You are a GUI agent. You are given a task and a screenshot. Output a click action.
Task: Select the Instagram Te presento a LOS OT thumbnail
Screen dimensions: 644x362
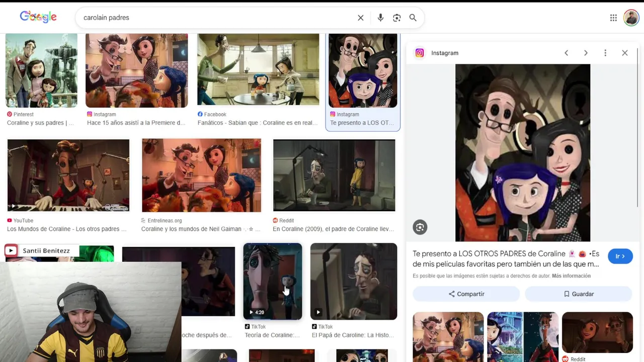[363, 70]
